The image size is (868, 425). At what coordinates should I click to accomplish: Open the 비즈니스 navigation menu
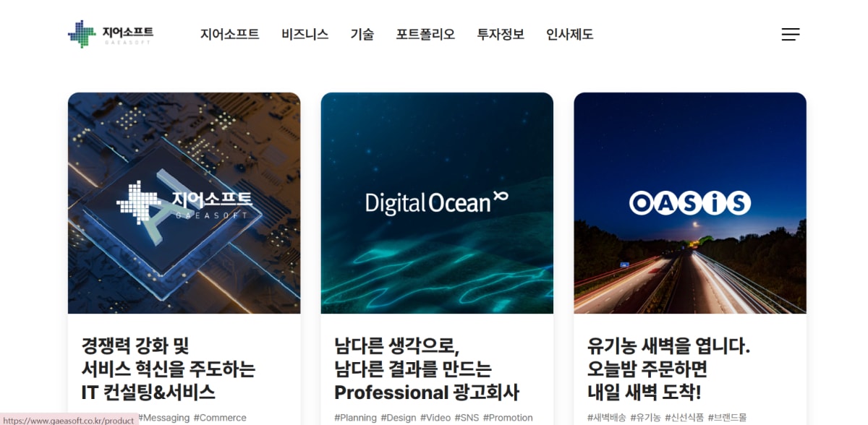[x=305, y=34]
